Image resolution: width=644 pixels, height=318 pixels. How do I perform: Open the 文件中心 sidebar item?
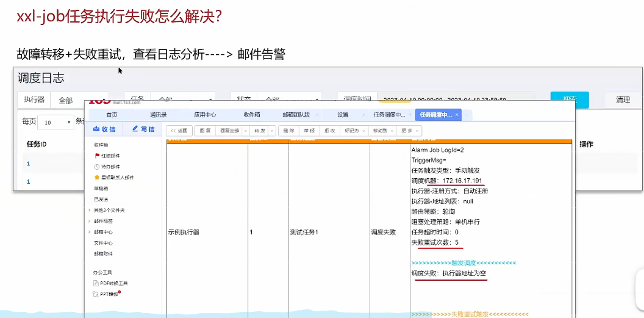point(104,243)
